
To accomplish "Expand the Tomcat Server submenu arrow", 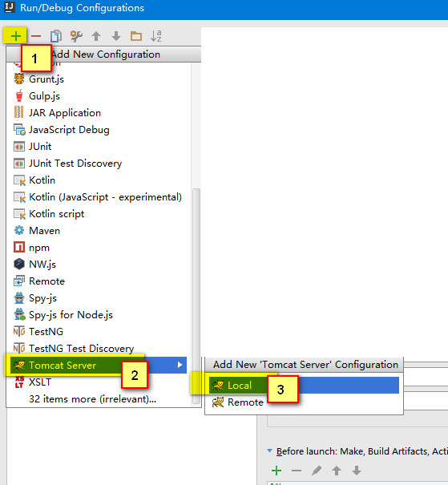I will point(180,365).
